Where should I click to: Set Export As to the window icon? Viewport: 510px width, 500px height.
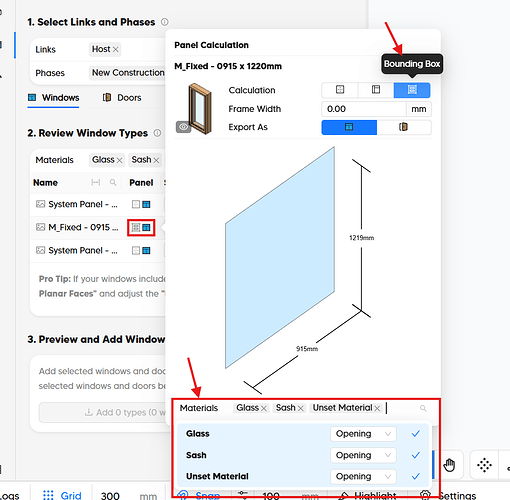pyautogui.click(x=349, y=127)
